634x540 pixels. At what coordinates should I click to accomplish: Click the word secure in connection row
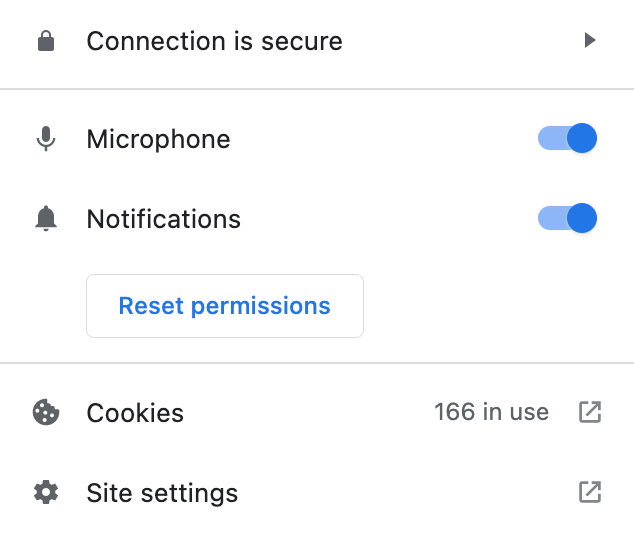(302, 42)
